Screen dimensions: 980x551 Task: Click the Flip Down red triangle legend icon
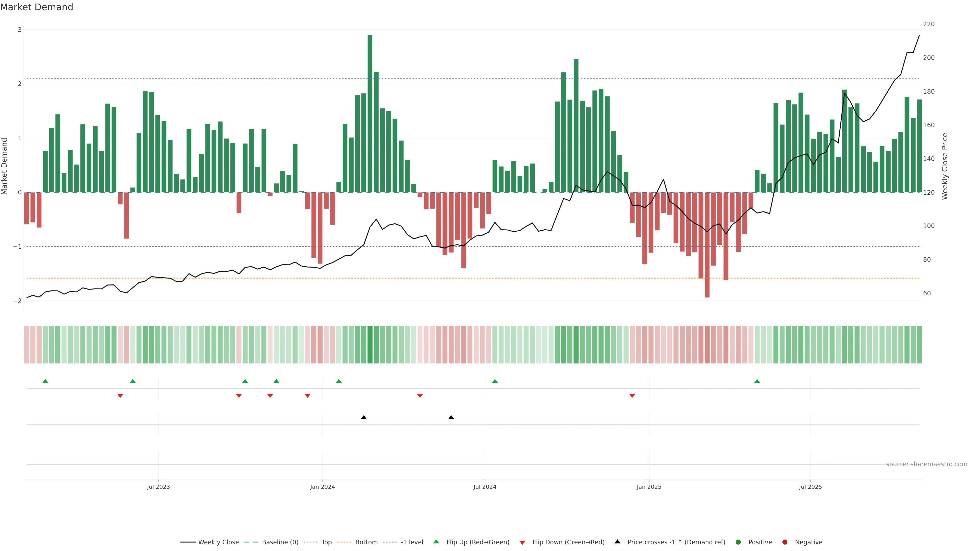click(x=522, y=542)
